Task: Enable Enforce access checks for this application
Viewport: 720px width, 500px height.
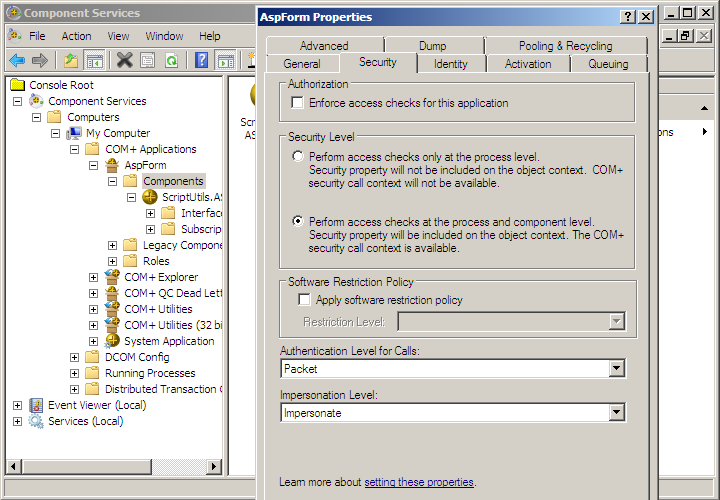Action: pos(298,102)
